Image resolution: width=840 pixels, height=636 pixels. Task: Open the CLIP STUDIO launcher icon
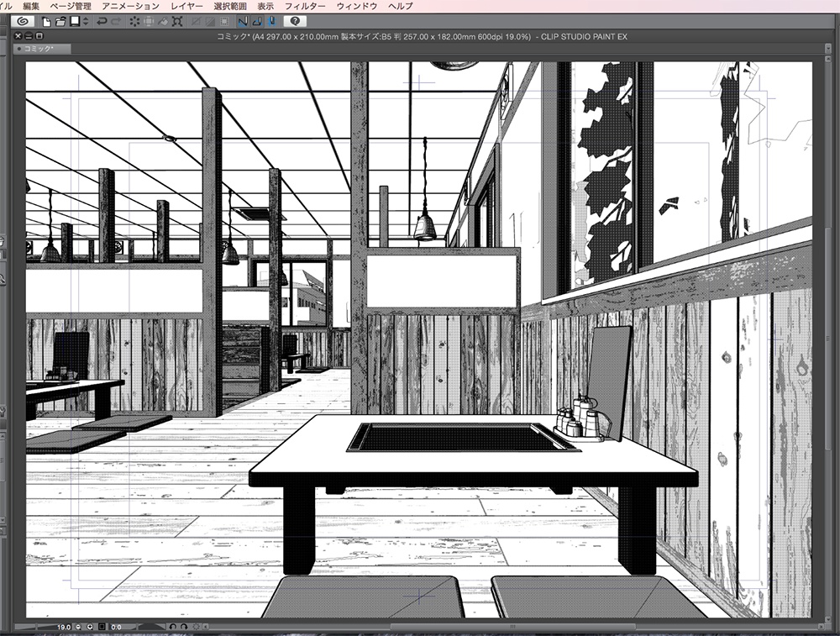tap(23, 22)
